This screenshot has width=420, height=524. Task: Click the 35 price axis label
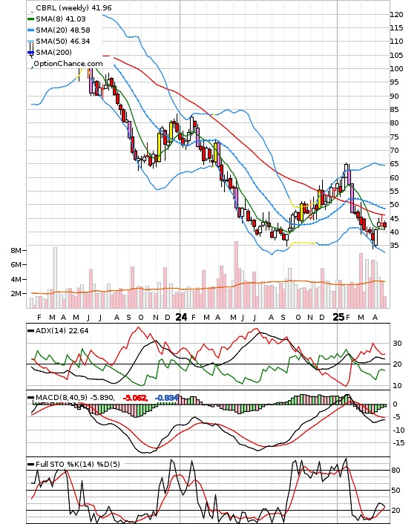coord(394,245)
